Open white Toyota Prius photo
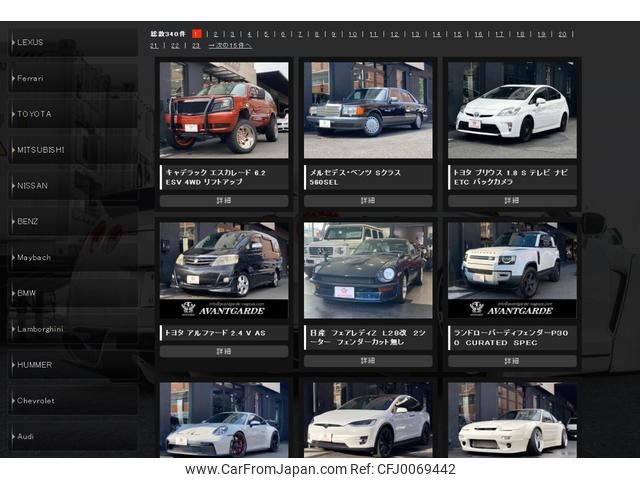 512,110
